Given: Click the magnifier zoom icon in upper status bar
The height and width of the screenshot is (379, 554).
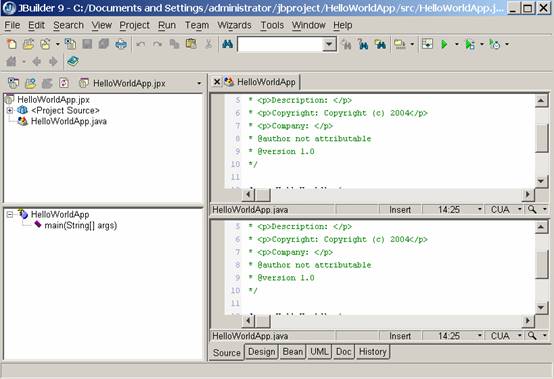Looking at the screenshot, I should click(532, 209).
